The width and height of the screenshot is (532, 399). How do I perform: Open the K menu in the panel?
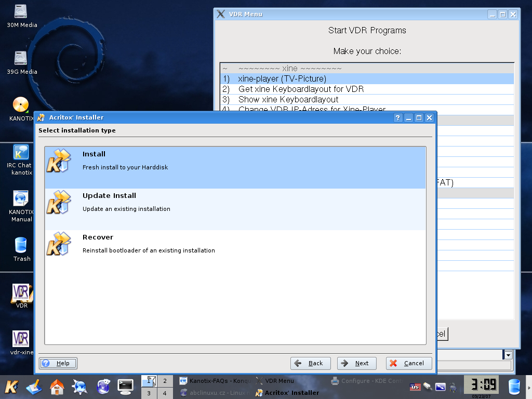click(x=11, y=387)
